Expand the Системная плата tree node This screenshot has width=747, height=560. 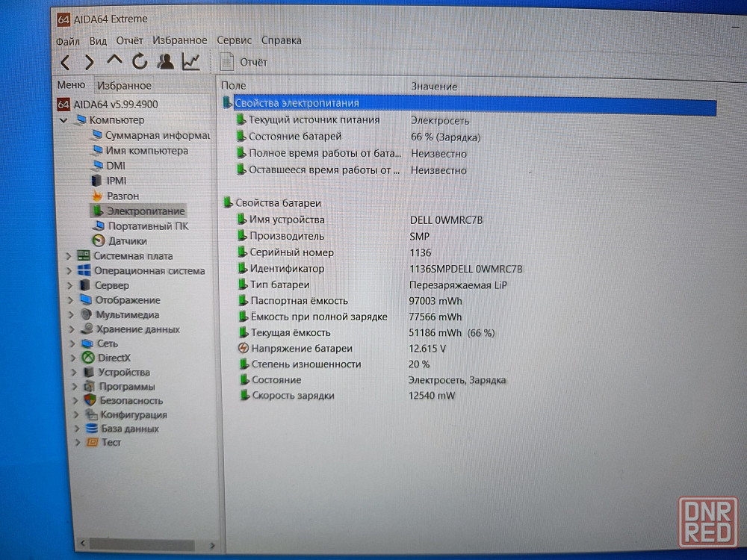pyautogui.click(x=69, y=256)
